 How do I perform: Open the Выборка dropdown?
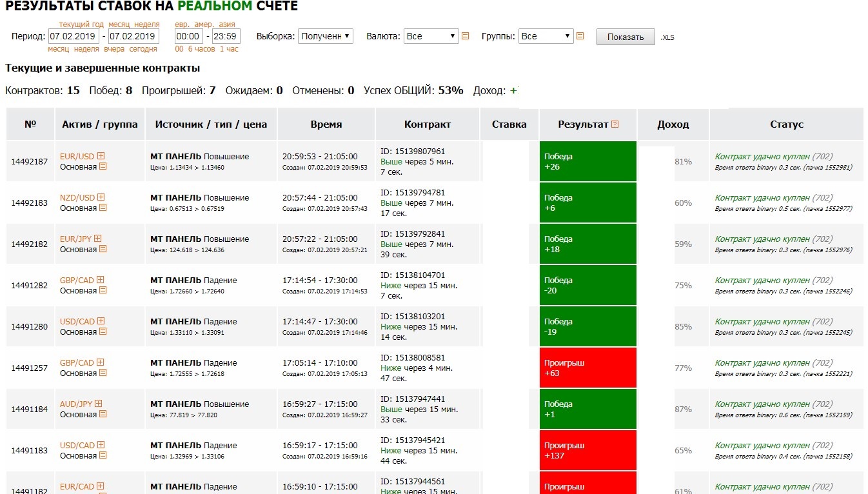[326, 36]
